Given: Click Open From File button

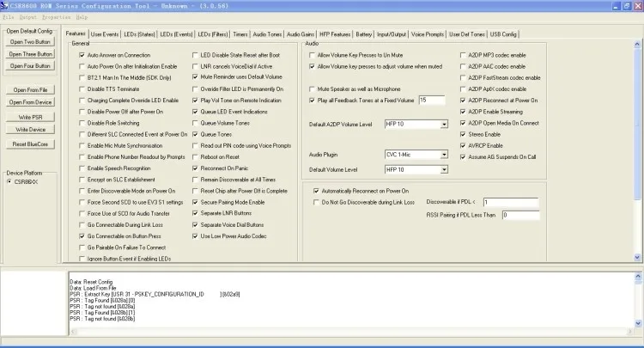Looking at the screenshot, I should (30, 89).
